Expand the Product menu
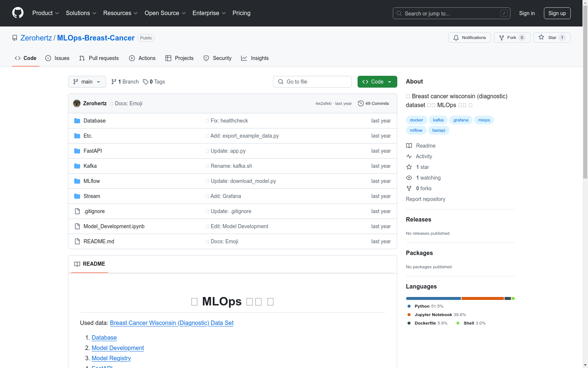The height and width of the screenshot is (368, 588). click(x=46, y=13)
